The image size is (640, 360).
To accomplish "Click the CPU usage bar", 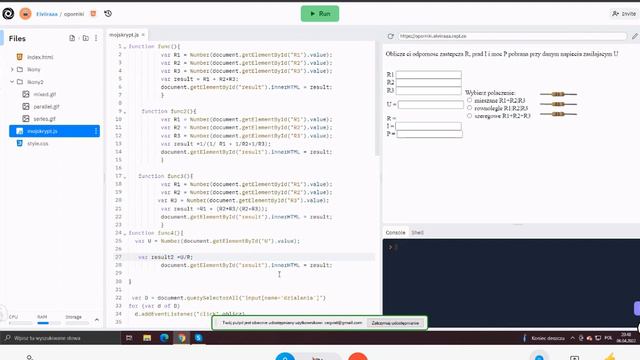I will [x=20, y=323].
